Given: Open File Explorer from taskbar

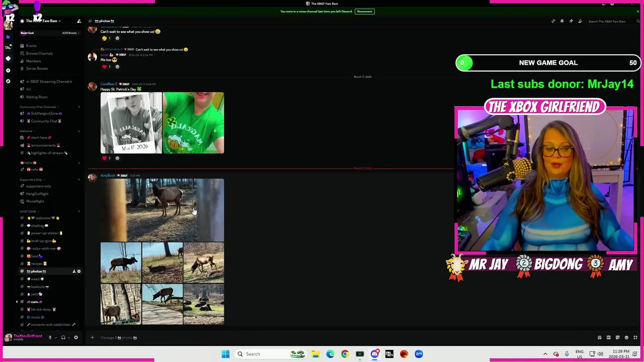Looking at the screenshot, I should 315,354.
